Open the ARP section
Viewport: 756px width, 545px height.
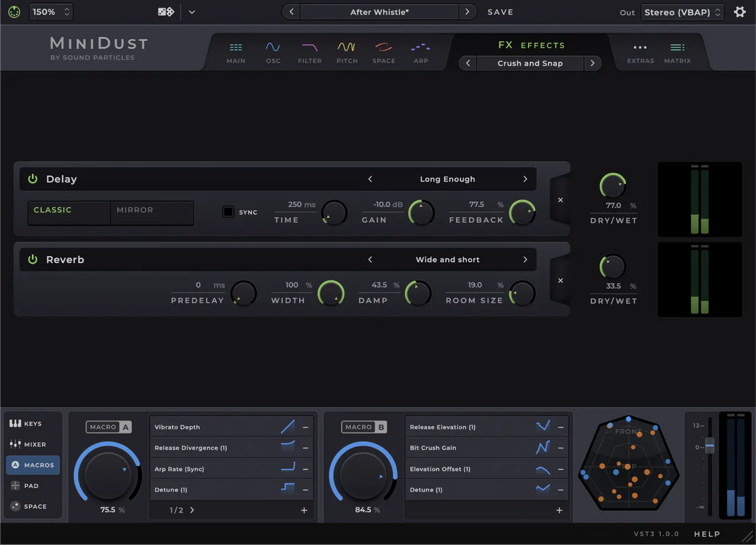click(420, 52)
